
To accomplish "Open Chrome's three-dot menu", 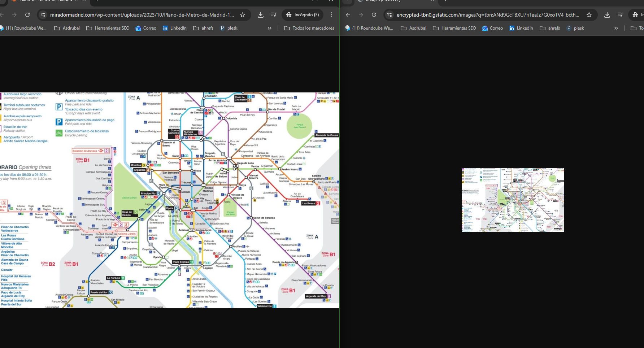I will tap(331, 15).
